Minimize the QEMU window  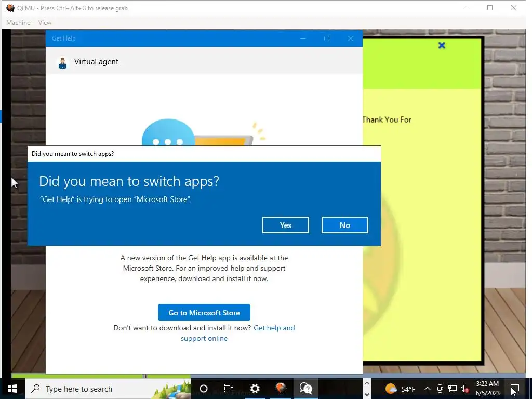(466, 8)
